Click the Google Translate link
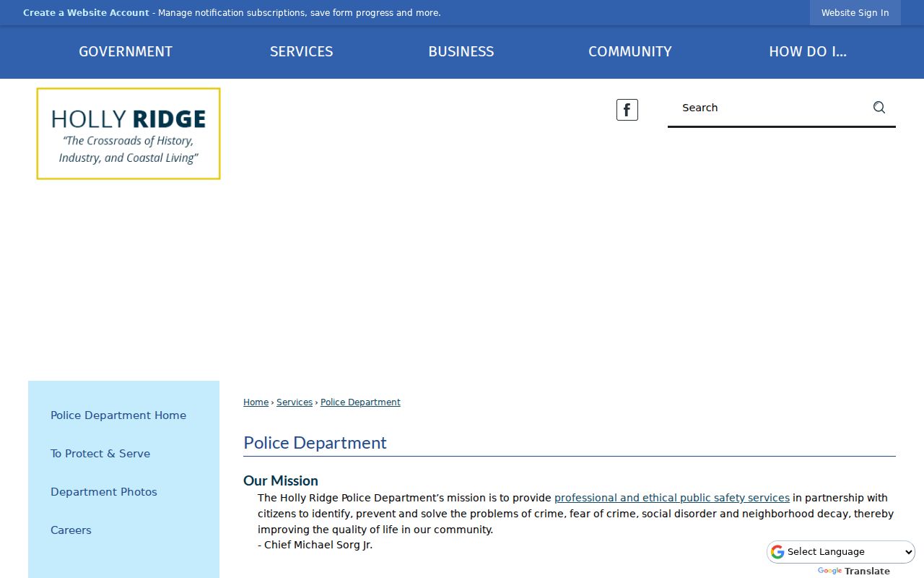The width and height of the screenshot is (924, 578). [854, 571]
